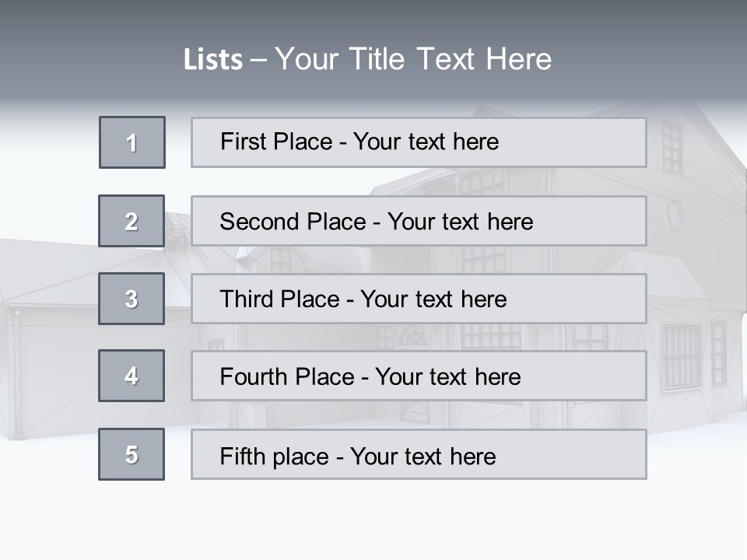
Task: Click the number 3 square
Action: coord(132,299)
